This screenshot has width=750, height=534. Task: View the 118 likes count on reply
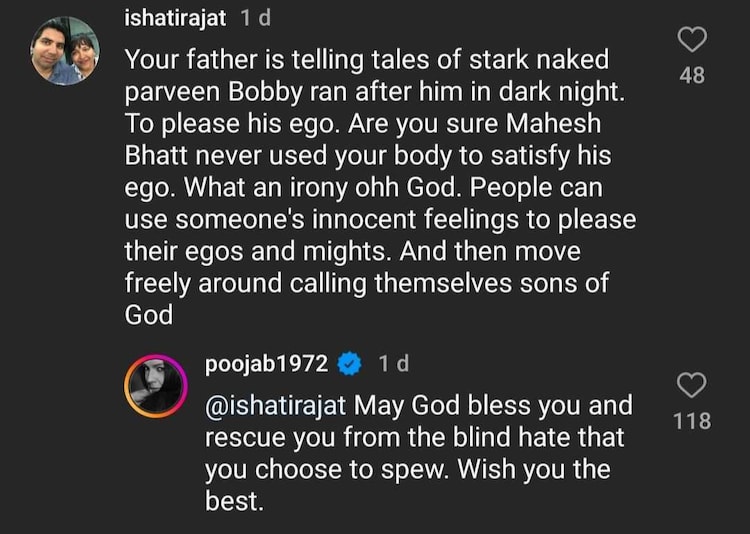692,421
